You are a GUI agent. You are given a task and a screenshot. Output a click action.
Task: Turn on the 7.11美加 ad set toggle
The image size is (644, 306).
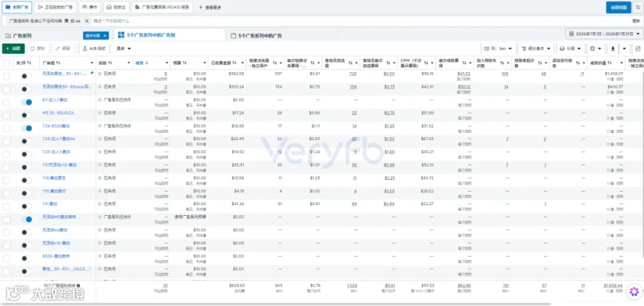point(26,207)
